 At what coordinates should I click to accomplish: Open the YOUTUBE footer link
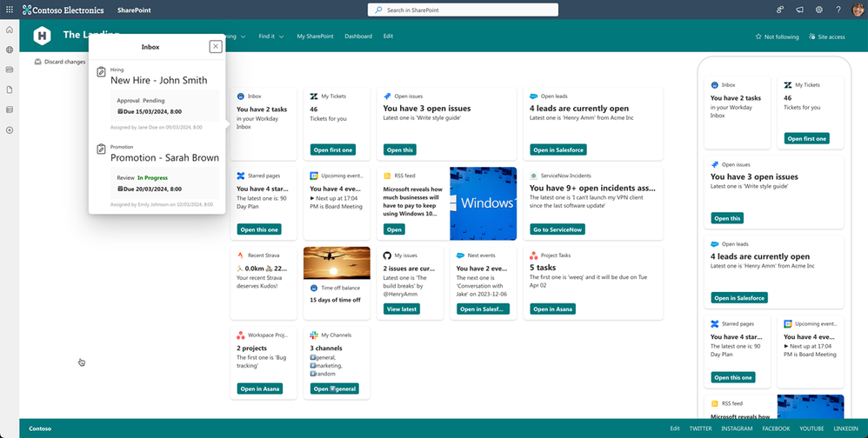point(811,428)
